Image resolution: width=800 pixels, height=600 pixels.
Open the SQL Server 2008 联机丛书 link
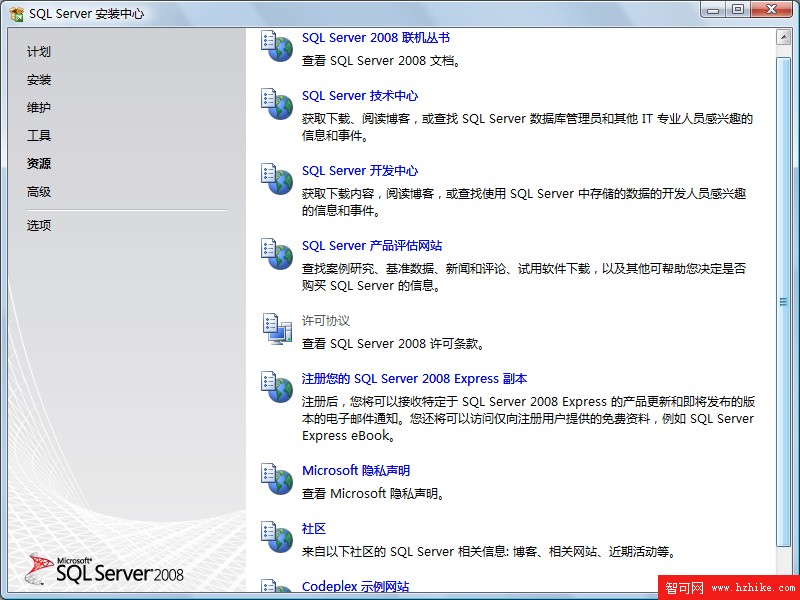[x=376, y=38]
